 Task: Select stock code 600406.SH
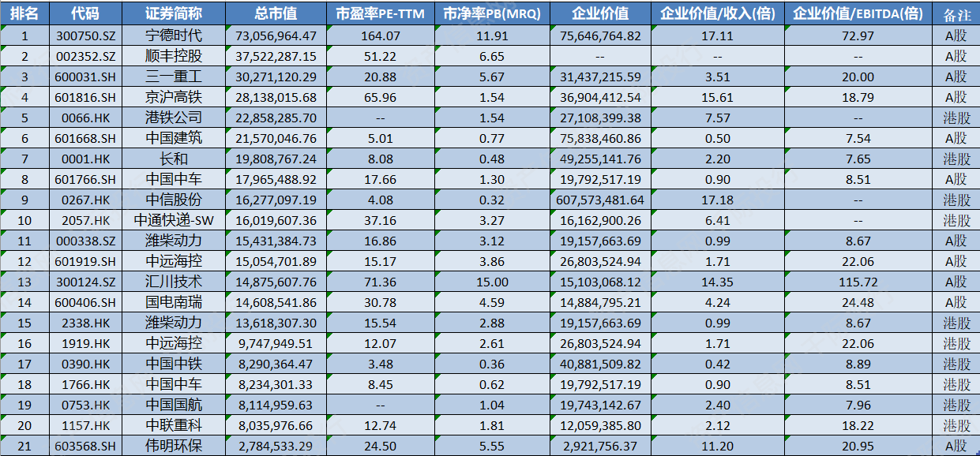[86, 302]
